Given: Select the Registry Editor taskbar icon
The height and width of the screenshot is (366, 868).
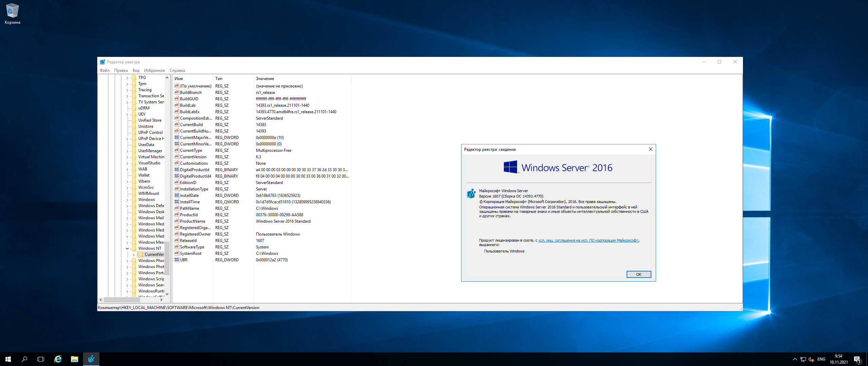Looking at the screenshot, I should pos(91,359).
